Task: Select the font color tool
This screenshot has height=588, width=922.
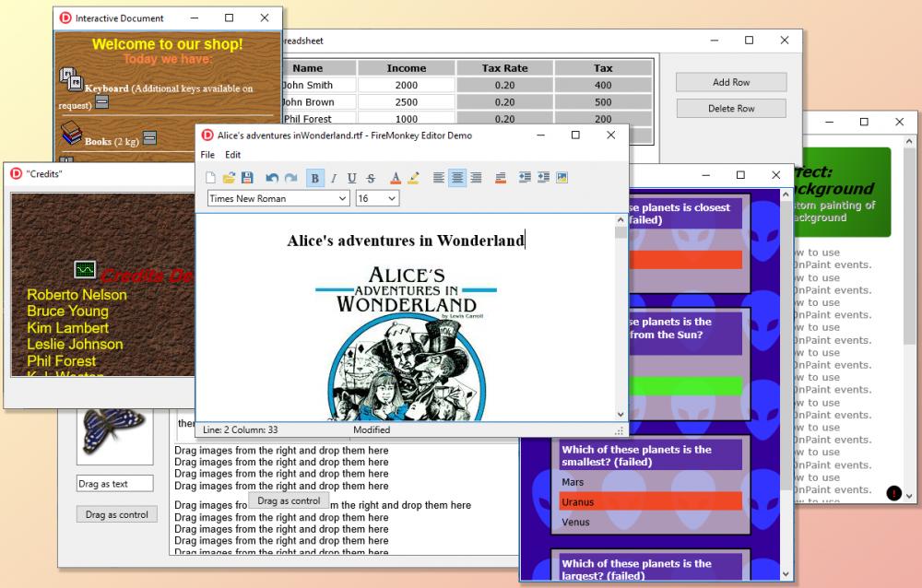Action: pyautogui.click(x=395, y=177)
